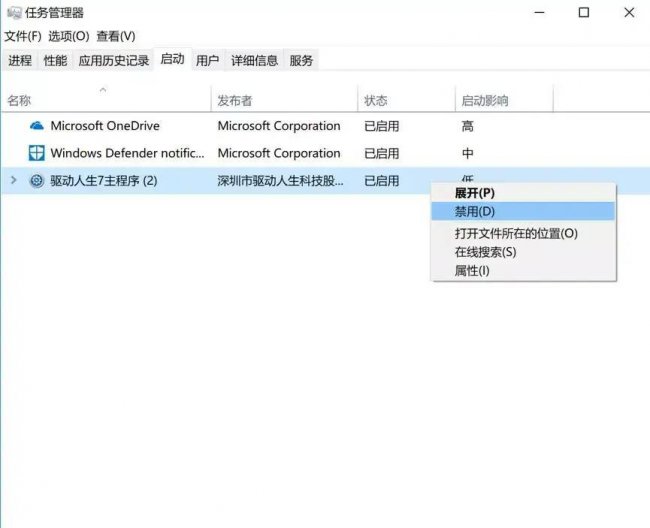Click Windows Defender's 已启用 status cell
The height and width of the screenshot is (528, 650).
pos(381,153)
